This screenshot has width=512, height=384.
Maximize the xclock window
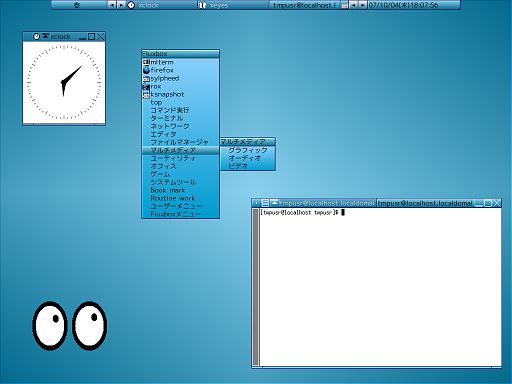pos(91,37)
